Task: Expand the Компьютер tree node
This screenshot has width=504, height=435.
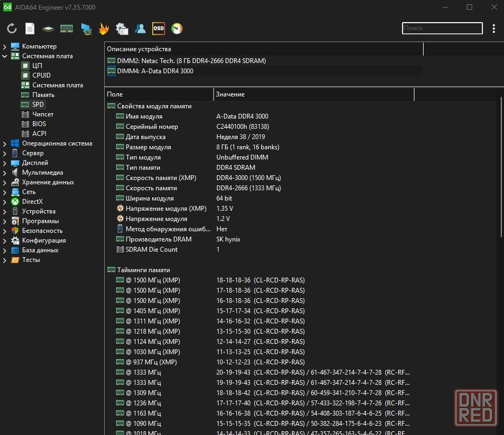Action: (5, 46)
